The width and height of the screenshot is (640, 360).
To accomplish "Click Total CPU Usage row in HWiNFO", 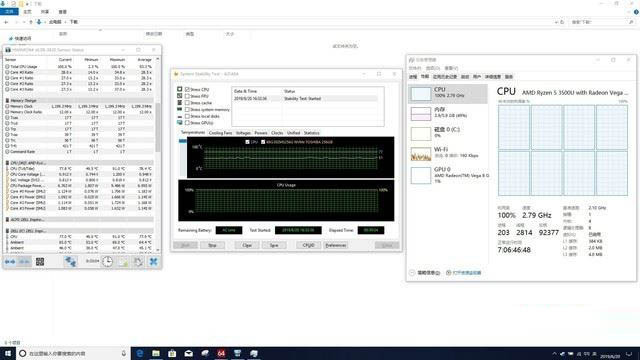I will (79, 67).
